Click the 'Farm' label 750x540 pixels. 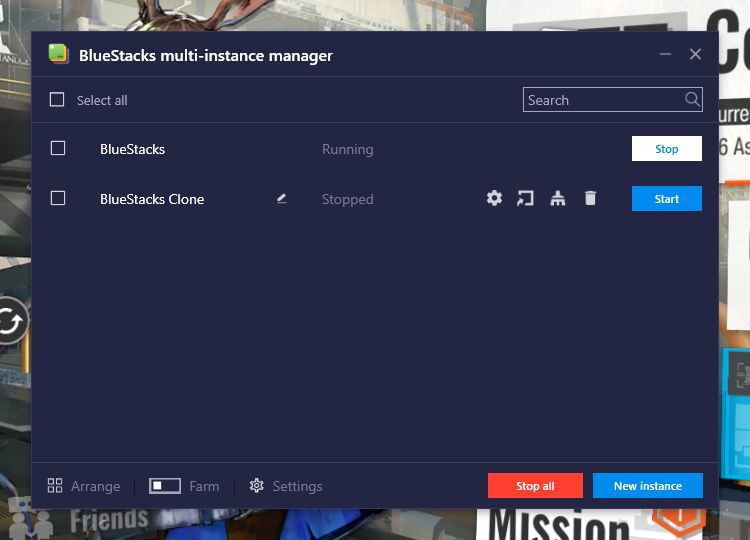(204, 486)
